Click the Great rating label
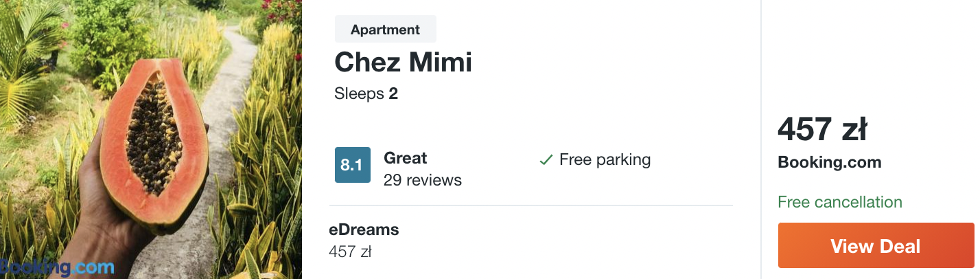The image size is (980, 279). (x=405, y=158)
